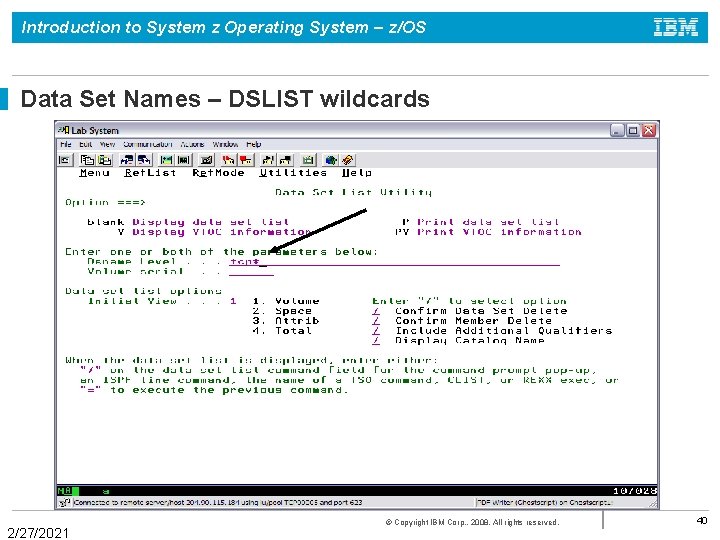Click the cursor position 10/028 indicator
720x540 pixels.
click(635, 491)
